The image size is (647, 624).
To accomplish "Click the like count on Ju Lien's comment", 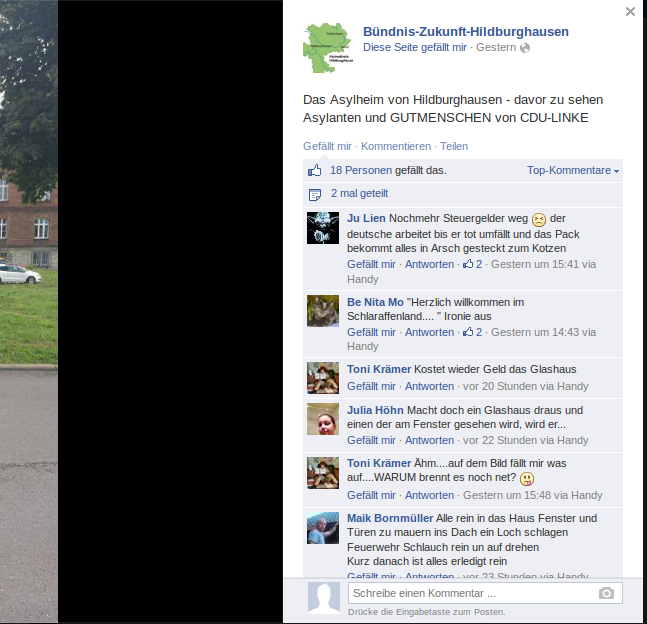I will [x=472, y=264].
